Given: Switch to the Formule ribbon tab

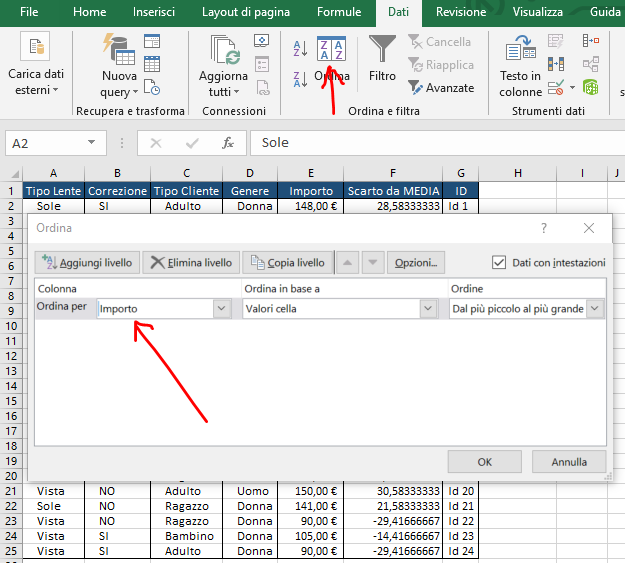Looking at the screenshot, I should click(x=339, y=13).
